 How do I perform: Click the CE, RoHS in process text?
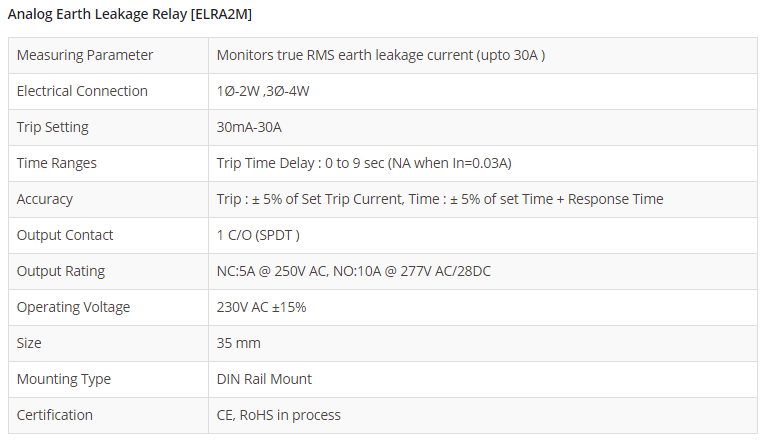tap(278, 415)
